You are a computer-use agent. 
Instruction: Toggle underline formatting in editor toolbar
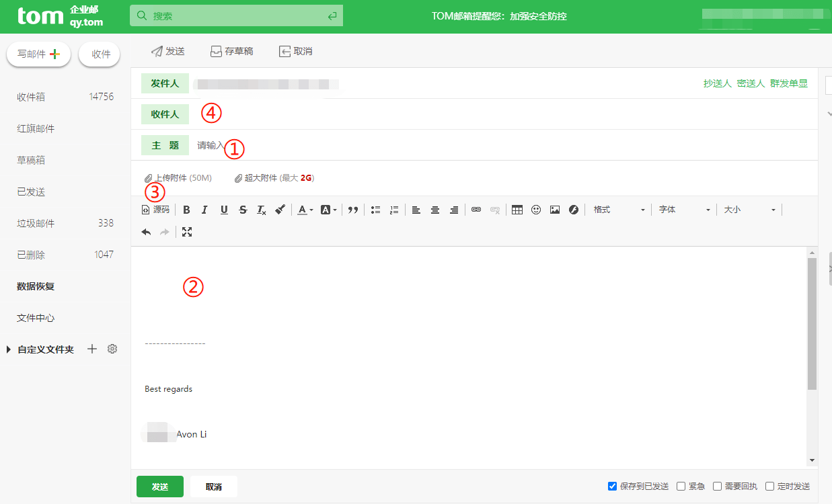tap(224, 210)
